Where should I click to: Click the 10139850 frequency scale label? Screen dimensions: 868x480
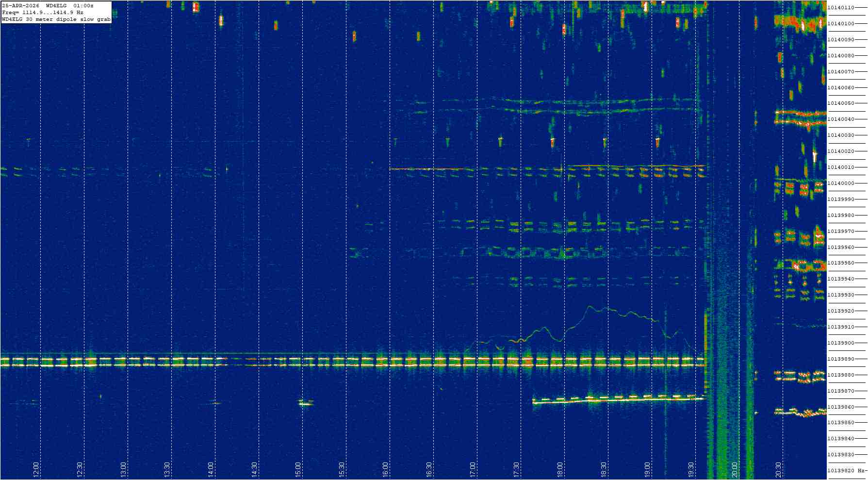point(841,423)
